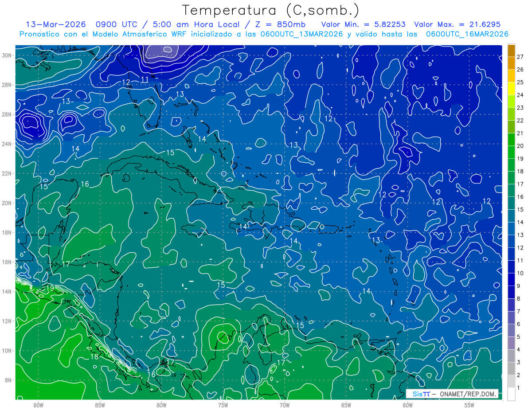Click color scale label 7

(x=519, y=311)
